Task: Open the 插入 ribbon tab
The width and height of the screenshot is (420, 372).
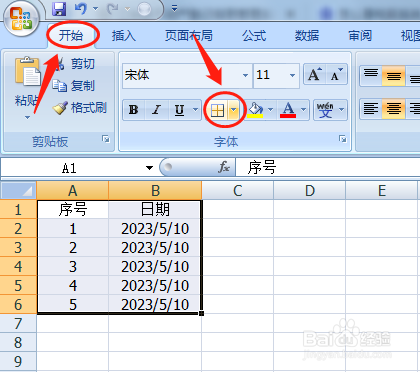Action: tap(124, 35)
